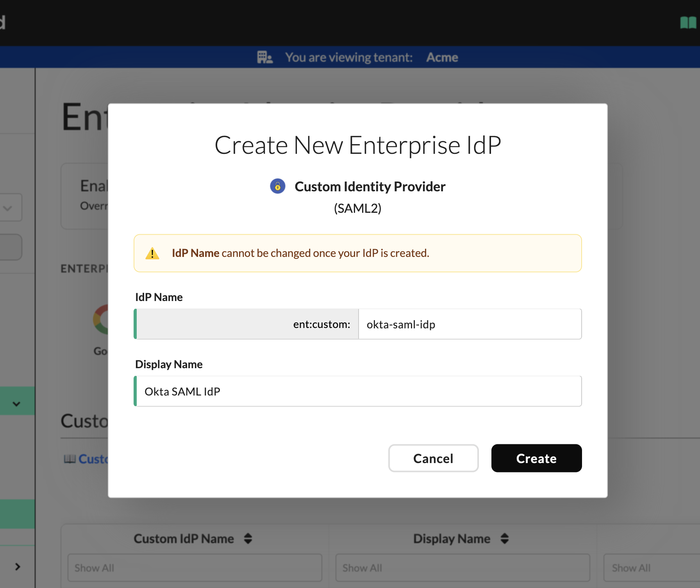Click the Create button in dialog

pos(536,458)
